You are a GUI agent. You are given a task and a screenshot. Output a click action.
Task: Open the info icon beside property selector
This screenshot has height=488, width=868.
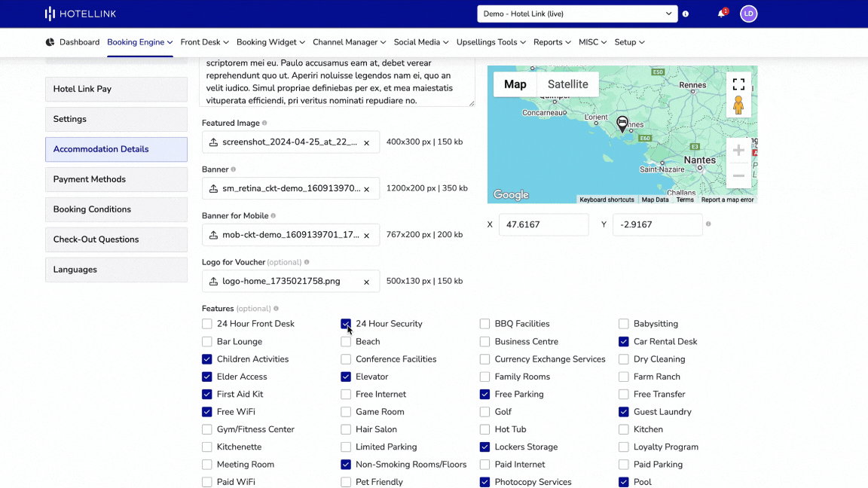686,14
